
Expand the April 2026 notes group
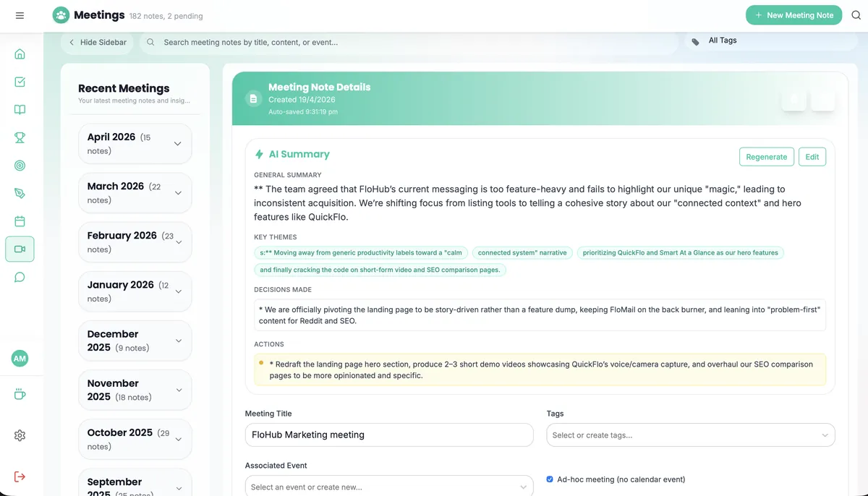135,143
